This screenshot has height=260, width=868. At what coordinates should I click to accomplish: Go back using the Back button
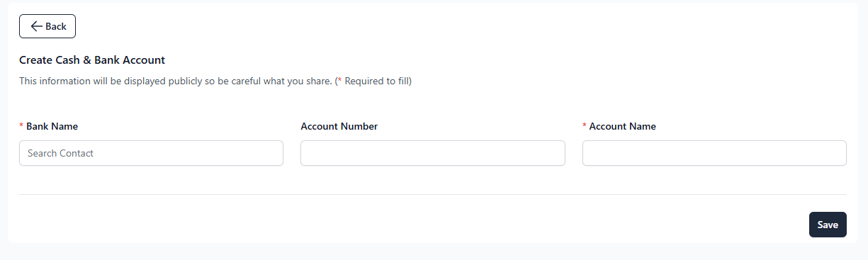pyautogui.click(x=47, y=26)
